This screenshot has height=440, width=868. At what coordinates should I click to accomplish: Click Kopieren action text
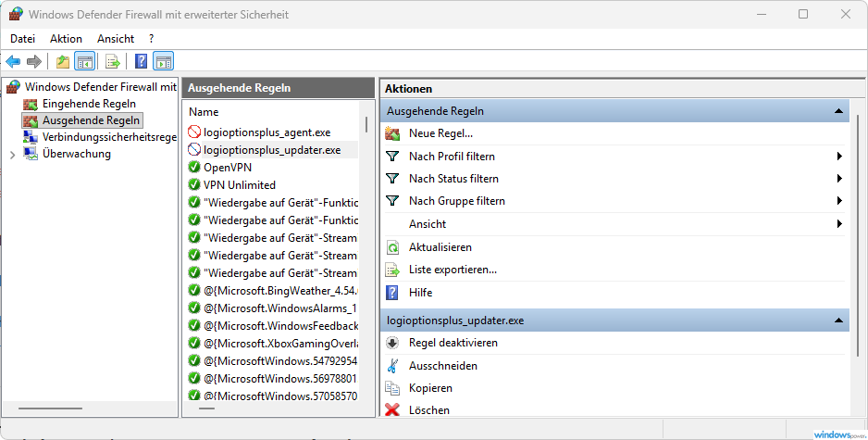coord(430,388)
